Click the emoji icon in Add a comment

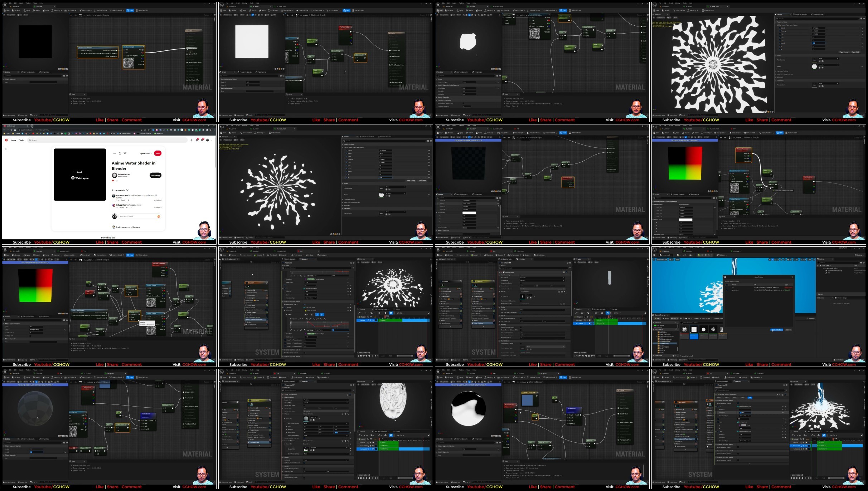point(159,216)
